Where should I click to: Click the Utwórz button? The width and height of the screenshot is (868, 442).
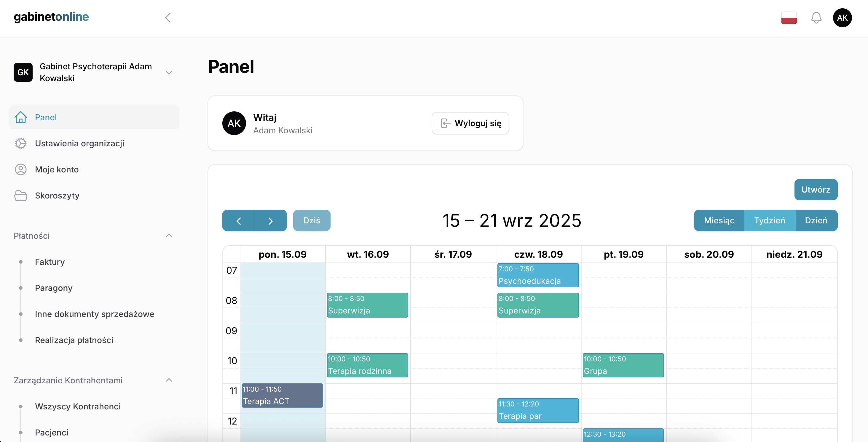tap(816, 190)
